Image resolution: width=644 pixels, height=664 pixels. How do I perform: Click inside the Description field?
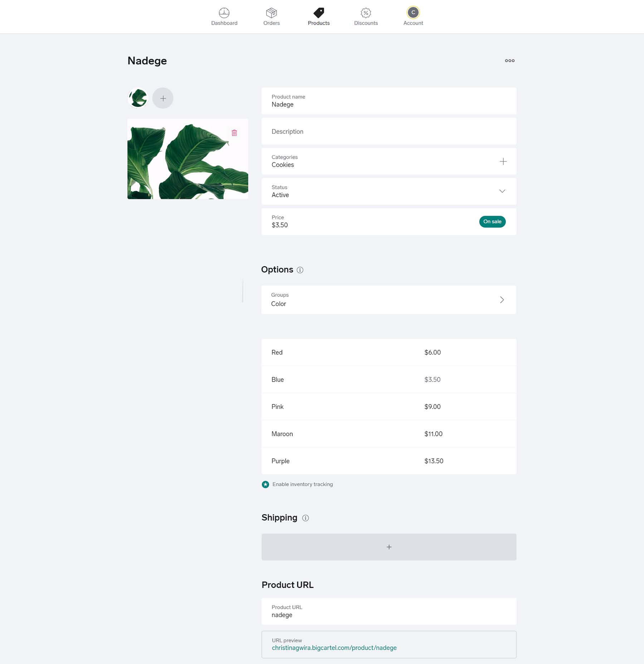[x=389, y=131]
